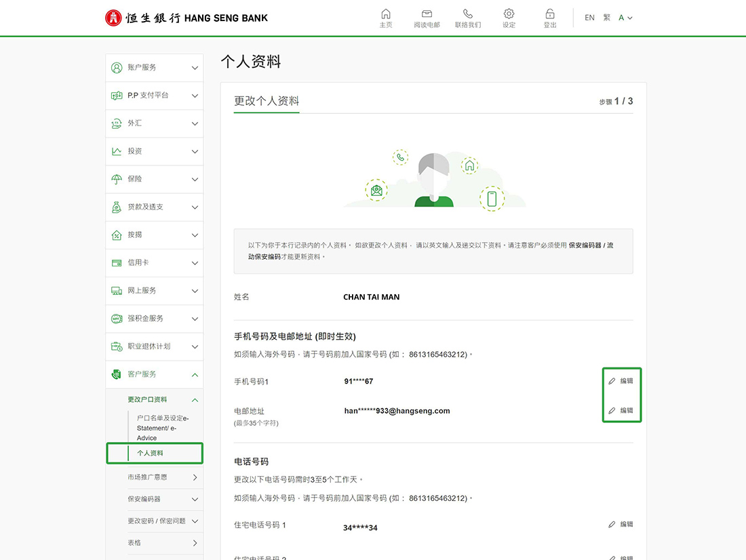
Task: Open the font size A dropdown
Action: point(625,18)
